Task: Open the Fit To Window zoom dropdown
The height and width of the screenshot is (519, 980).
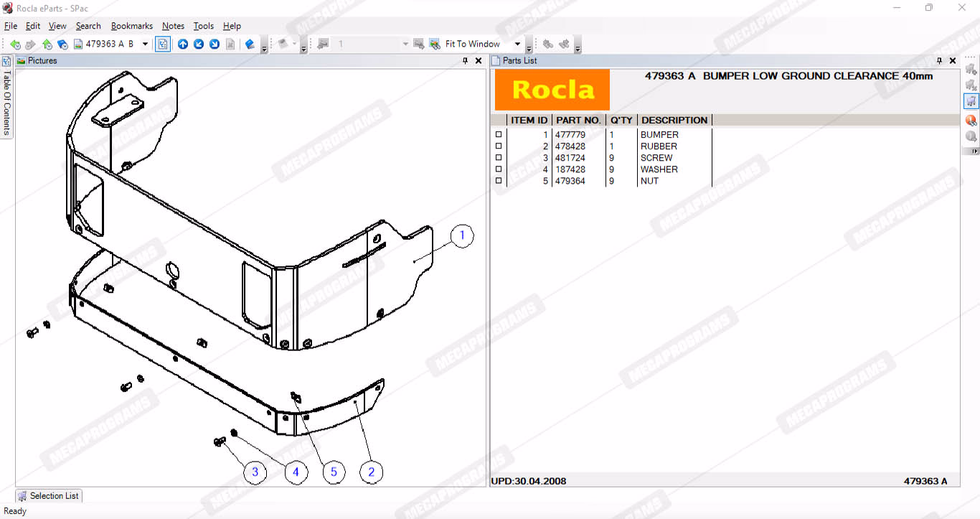Action: 517,45
